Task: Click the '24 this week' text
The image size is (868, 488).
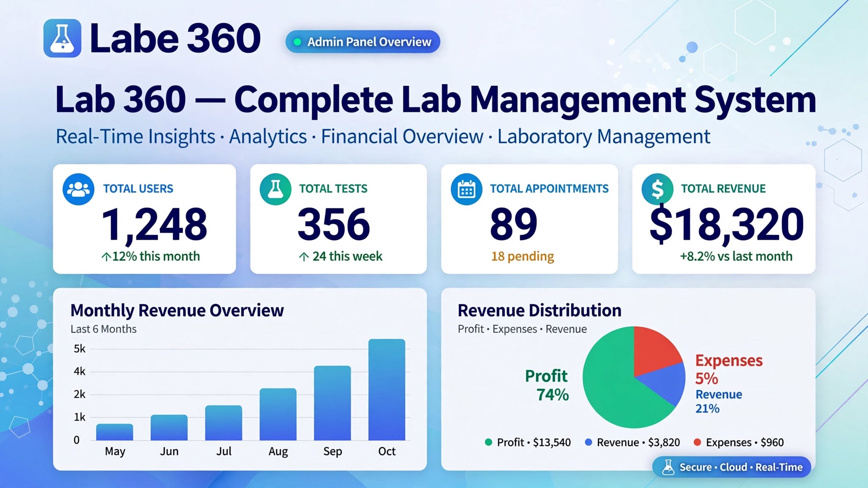Action: pyautogui.click(x=347, y=256)
